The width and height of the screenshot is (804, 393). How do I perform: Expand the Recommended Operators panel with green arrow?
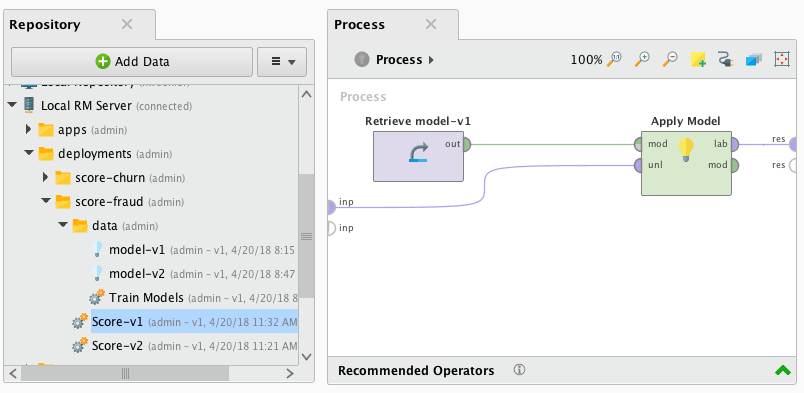coord(782,370)
